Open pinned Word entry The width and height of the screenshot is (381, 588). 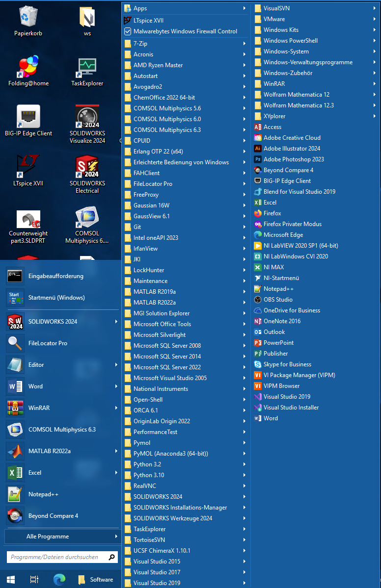tap(62, 386)
